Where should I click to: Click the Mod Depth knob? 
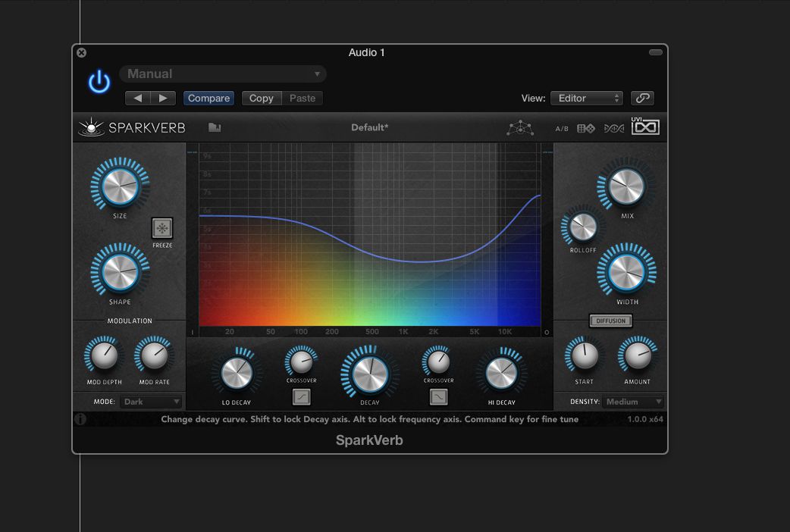105,355
